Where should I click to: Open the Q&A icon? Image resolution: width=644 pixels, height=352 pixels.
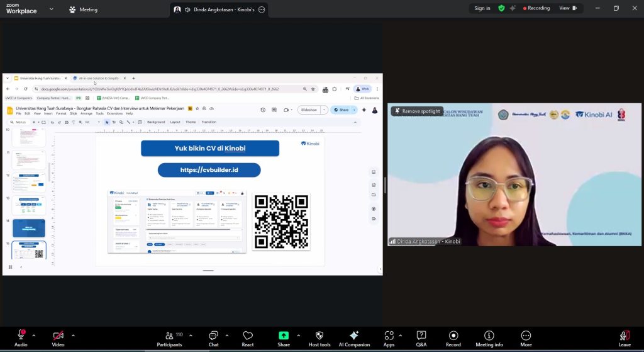pyautogui.click(x=421, y=336)
